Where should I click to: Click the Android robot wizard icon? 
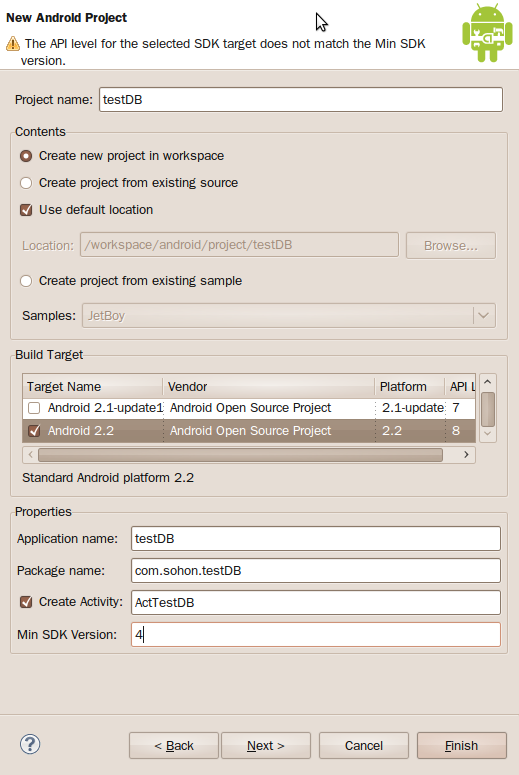487,33
